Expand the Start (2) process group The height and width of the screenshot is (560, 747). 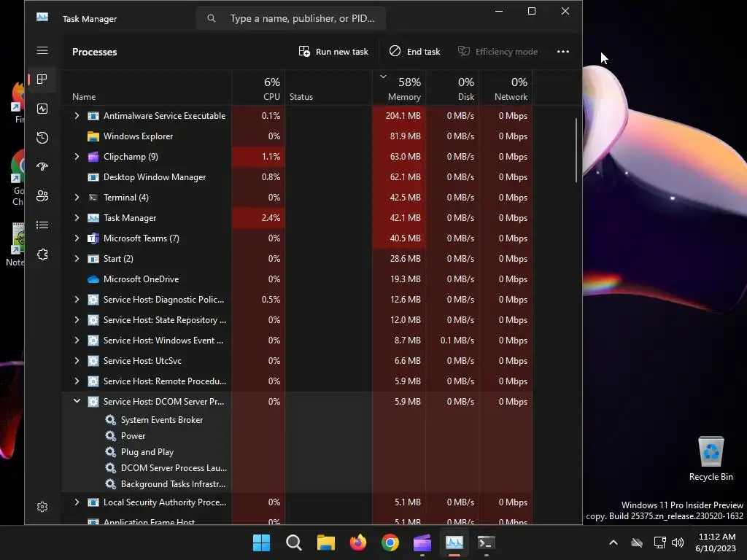[77, 259]
